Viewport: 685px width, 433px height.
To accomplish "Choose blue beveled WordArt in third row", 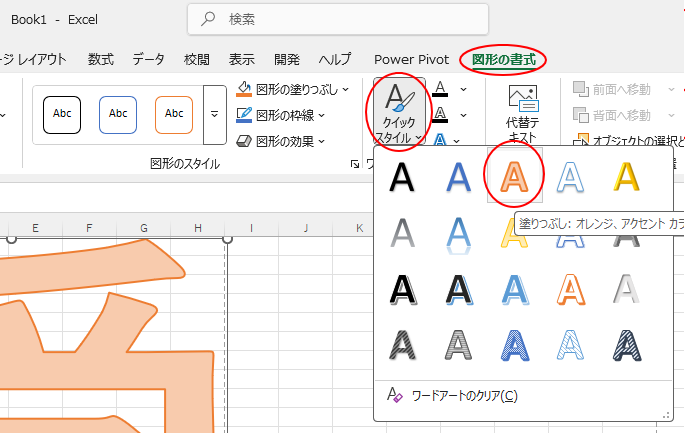I will [x=515, y=289].
